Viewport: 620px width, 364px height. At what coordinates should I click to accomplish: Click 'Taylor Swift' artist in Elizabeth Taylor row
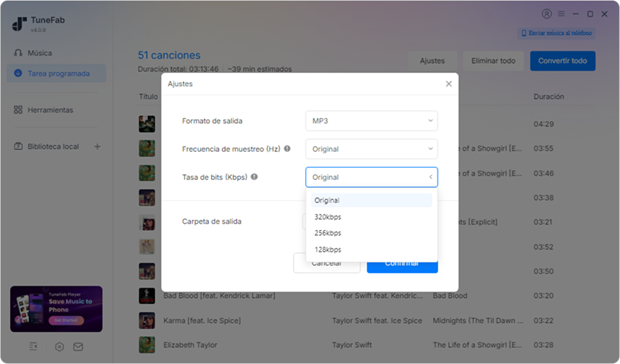click(352, 345)
